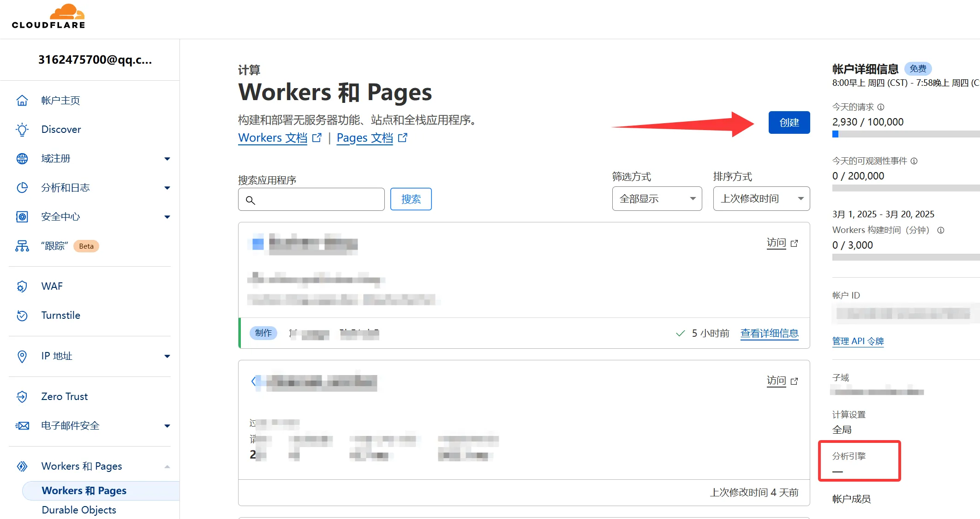Select the 帐户主页 home icon
This screenshot has height=519, width=980.
click(x=22, y=100)
